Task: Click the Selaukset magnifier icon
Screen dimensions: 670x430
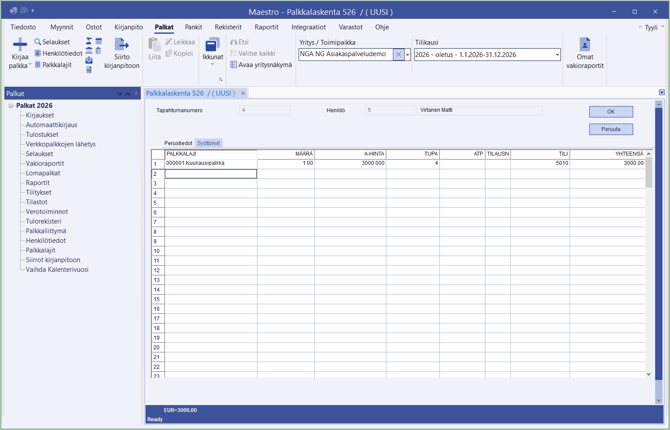Action: pos(38,42)
